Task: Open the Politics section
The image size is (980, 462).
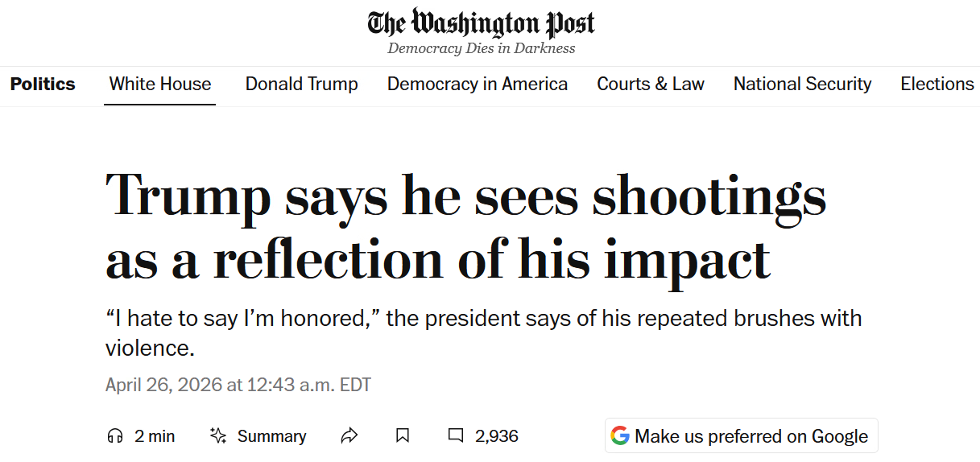Action: [43, 84]
